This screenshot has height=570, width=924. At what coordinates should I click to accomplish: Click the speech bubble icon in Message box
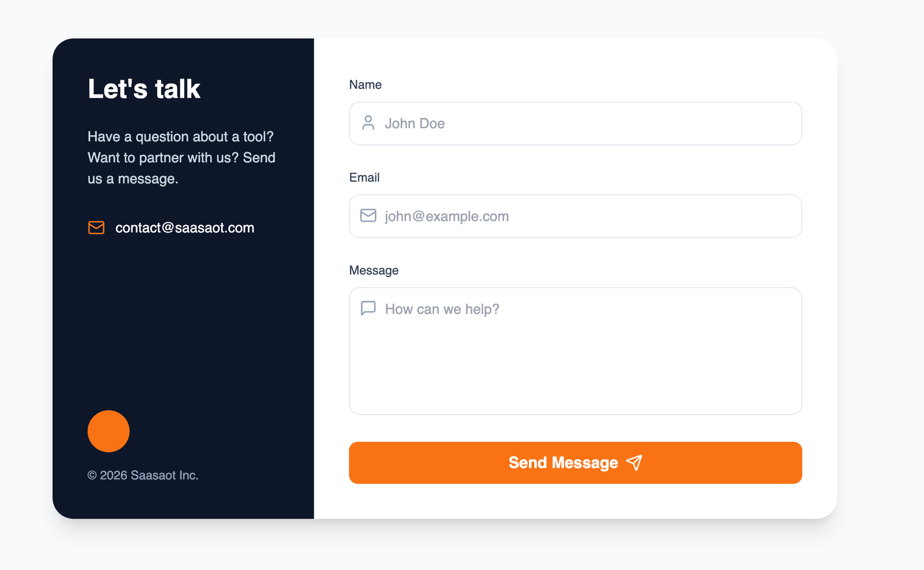point(368,308)
